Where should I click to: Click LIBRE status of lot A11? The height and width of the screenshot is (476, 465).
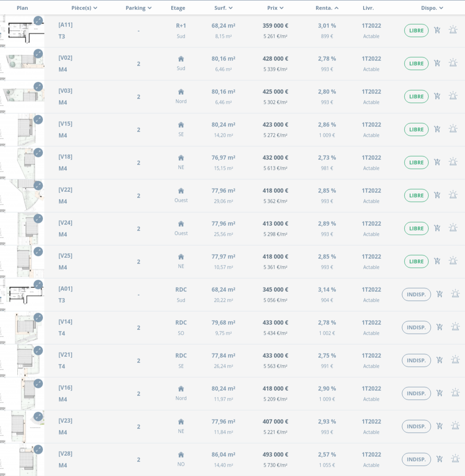coord(416,31)
